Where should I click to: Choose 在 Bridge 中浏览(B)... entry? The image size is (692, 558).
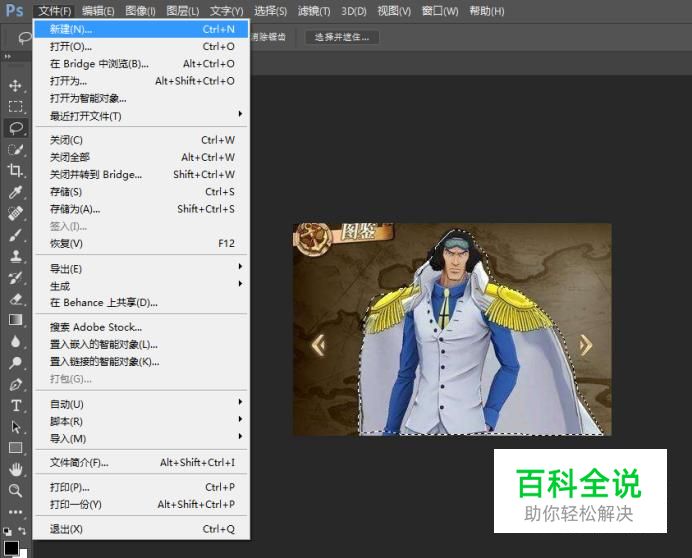click(141, 64)
